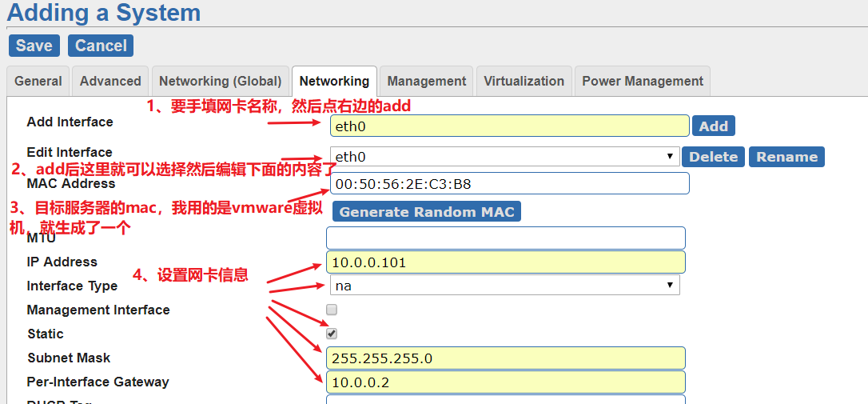Click the Cancel button
The image size is (868, 404).
pos(101,46)
